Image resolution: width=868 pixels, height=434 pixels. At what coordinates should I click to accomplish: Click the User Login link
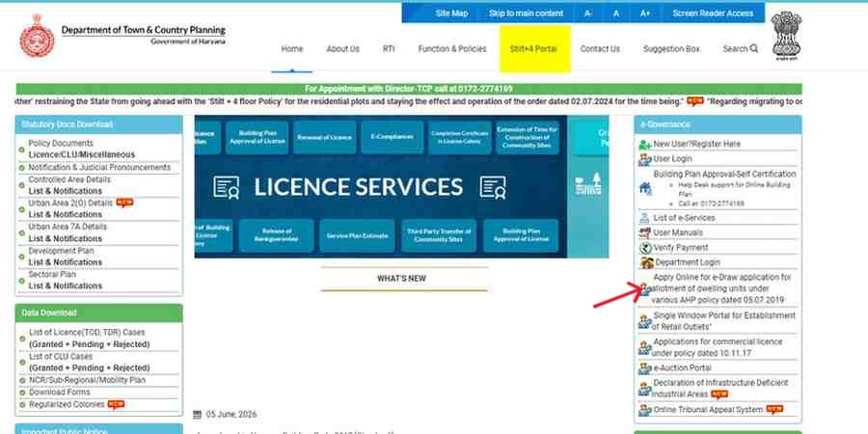[672, 159]
